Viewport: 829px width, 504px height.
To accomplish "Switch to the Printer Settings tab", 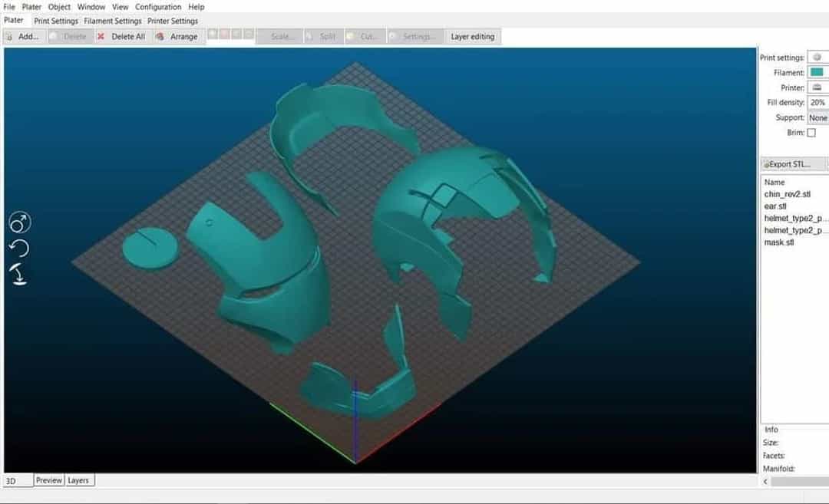I will pos(173,21).
